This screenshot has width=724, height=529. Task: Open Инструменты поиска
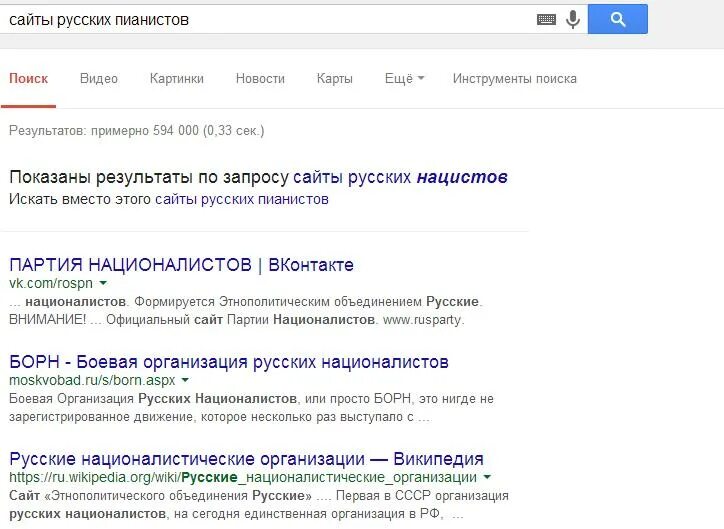pyautogui.click(x=515, y=78)
